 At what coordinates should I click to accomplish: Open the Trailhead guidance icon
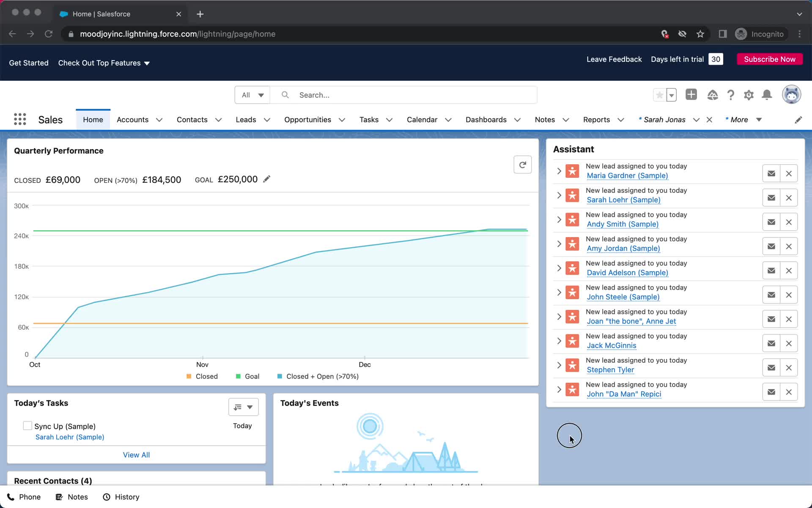click(713, 95)
